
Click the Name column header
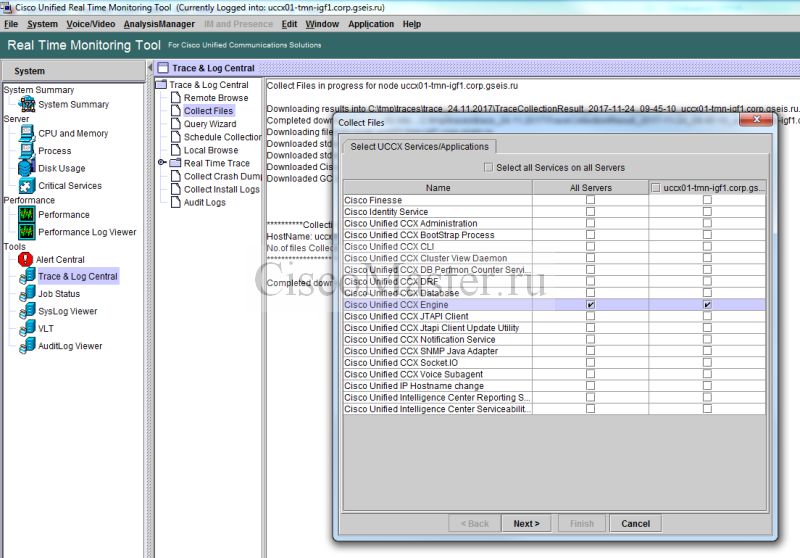coord(438,188)
